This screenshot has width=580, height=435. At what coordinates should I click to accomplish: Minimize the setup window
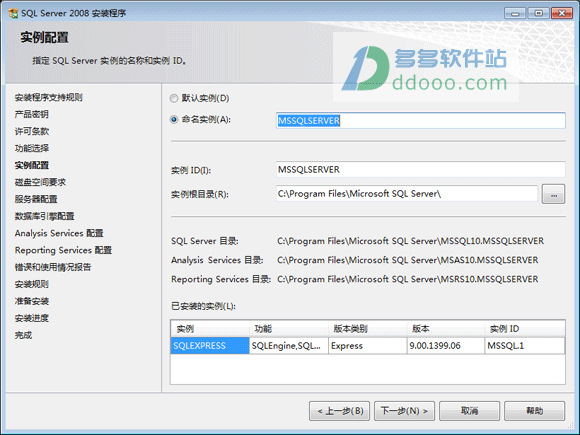click(x=515, y=13)
